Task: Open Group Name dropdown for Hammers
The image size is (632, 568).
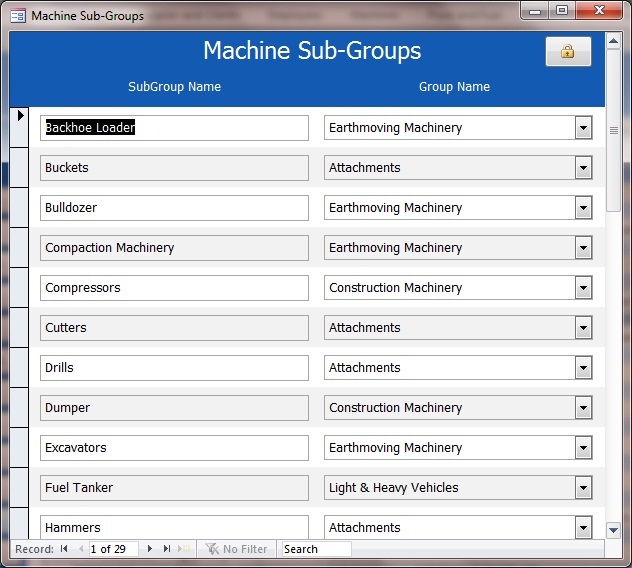Action: click(583, 527)
